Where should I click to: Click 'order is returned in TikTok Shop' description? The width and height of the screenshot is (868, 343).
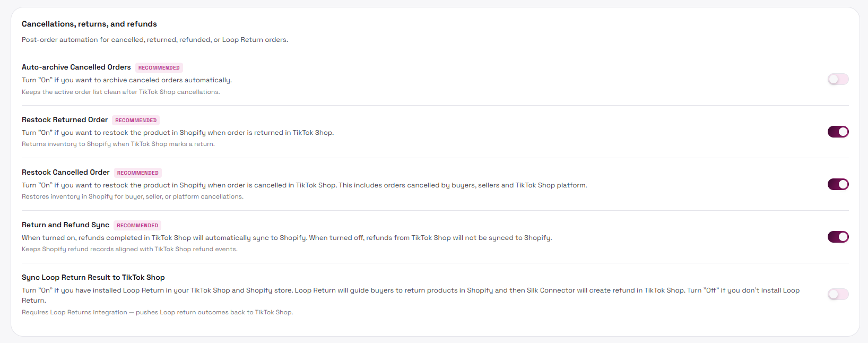coord(178,133)
